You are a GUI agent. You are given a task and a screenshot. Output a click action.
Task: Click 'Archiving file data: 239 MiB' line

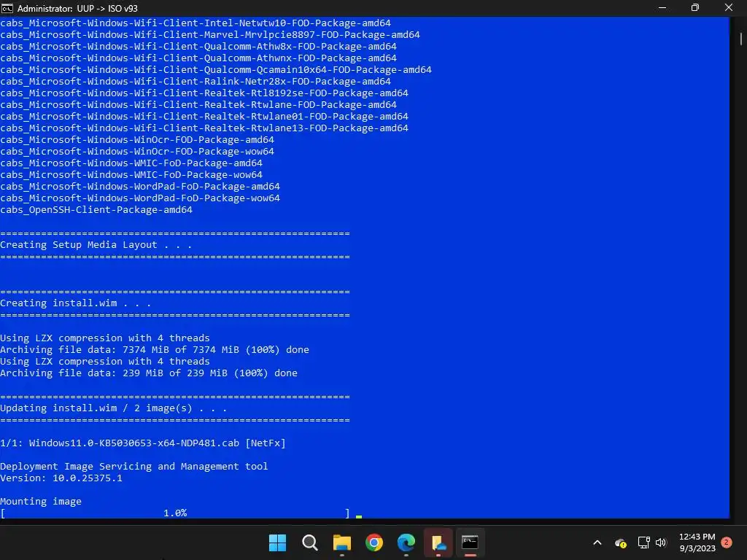149,373
